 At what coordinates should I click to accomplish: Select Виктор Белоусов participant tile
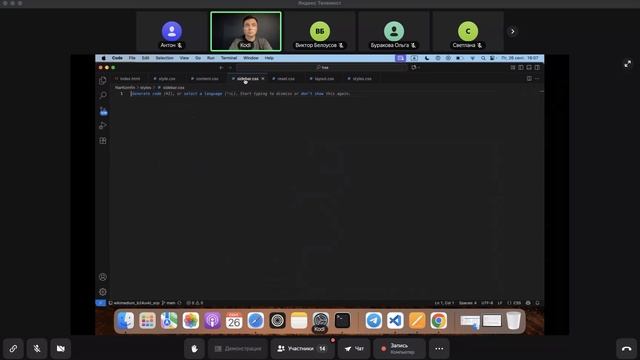pyautogui.click(x=320, y=31)
